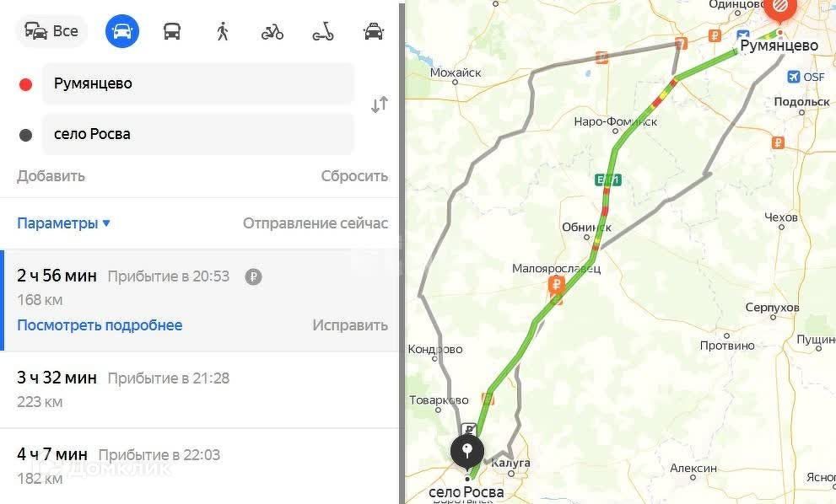This screenshot has width=836, height=504.
Task: Open Посмотреть подробнее route details
Action: [x=100, y=325]
